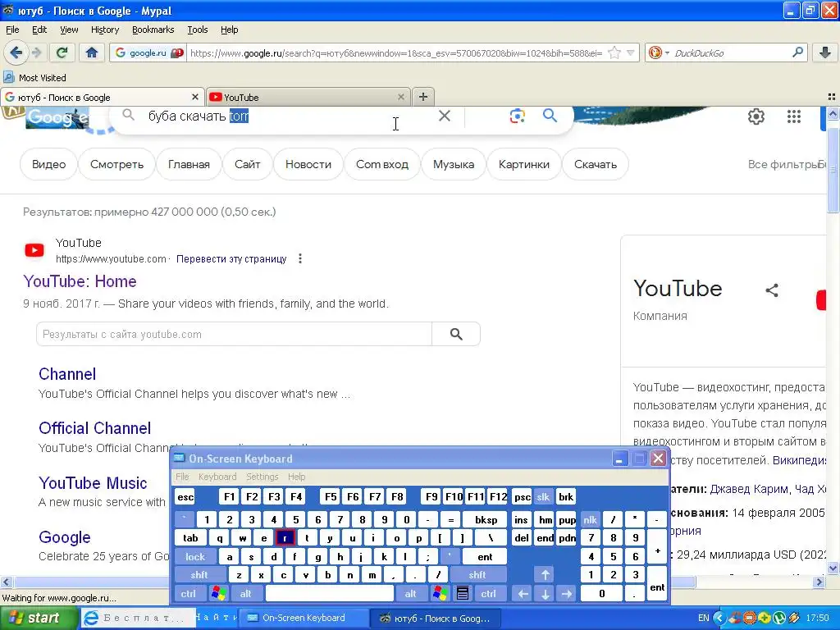Screen dimensions: 840x630
Task: Click the vertical page scrollbar thumb
Action: [833, 169]
